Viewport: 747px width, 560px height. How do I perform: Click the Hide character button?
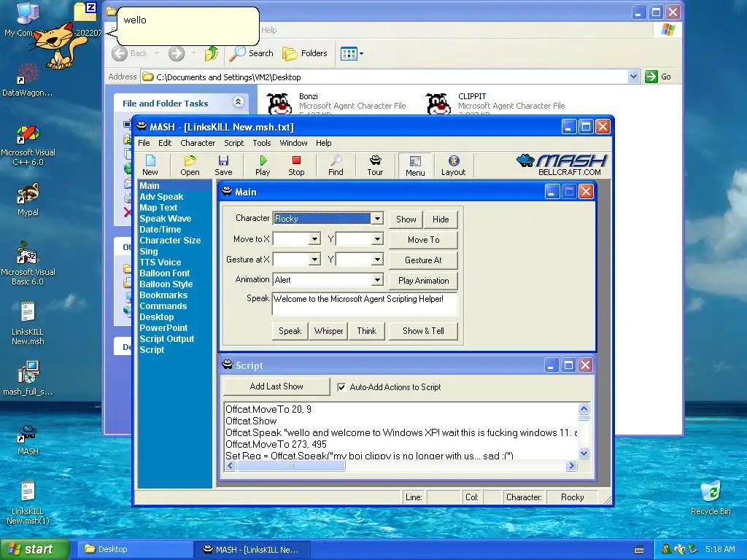(x=441, y=219)
